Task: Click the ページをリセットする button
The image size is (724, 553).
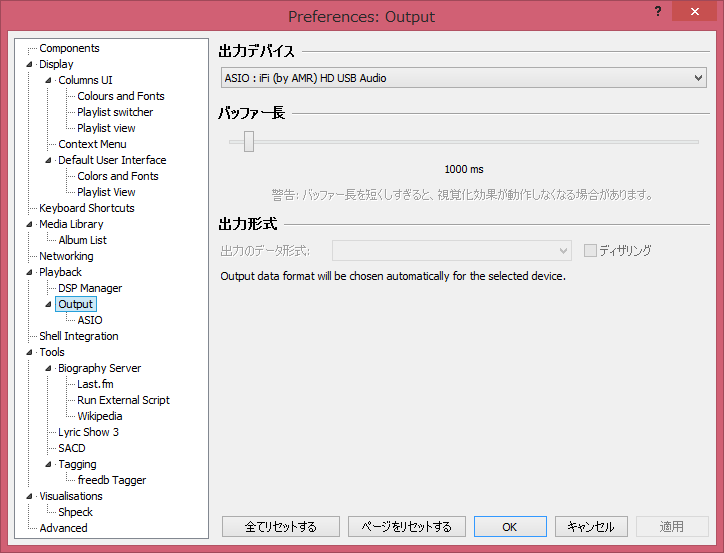Action: tap(407, 527)
